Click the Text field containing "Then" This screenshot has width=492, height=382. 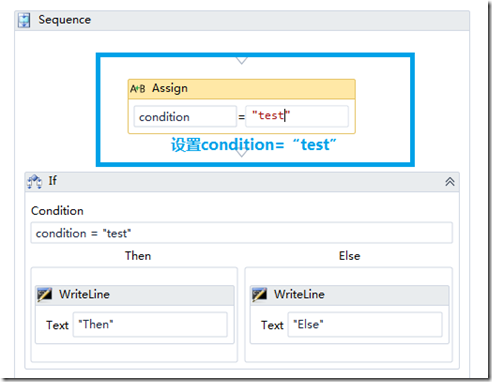[x=150, y=324]
